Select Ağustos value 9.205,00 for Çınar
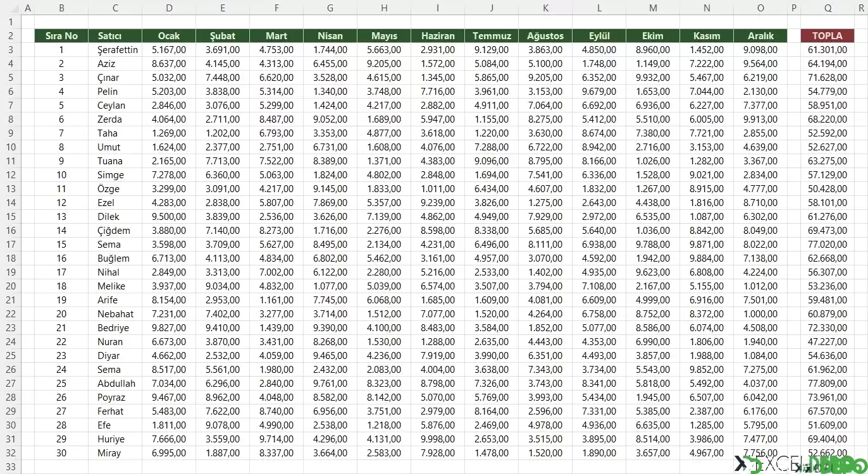This screenshot has width=868, height=474. (x=545, y=78)
